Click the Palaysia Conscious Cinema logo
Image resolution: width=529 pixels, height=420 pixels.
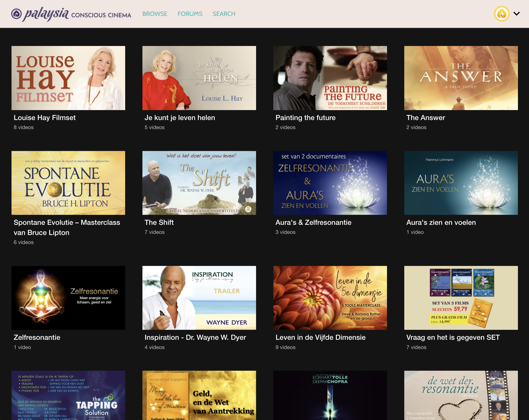click(71, 14)
